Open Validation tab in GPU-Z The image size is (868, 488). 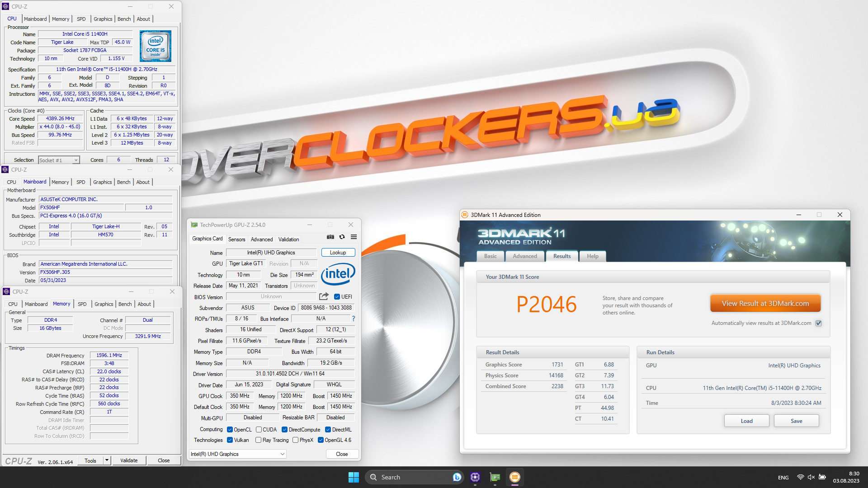click(288, 239)
